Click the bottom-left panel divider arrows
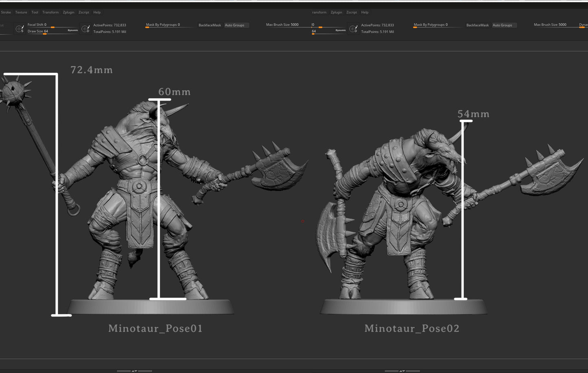Image resolution: width=588 pixels, height=373 pixels. click(x=134, y=371)
